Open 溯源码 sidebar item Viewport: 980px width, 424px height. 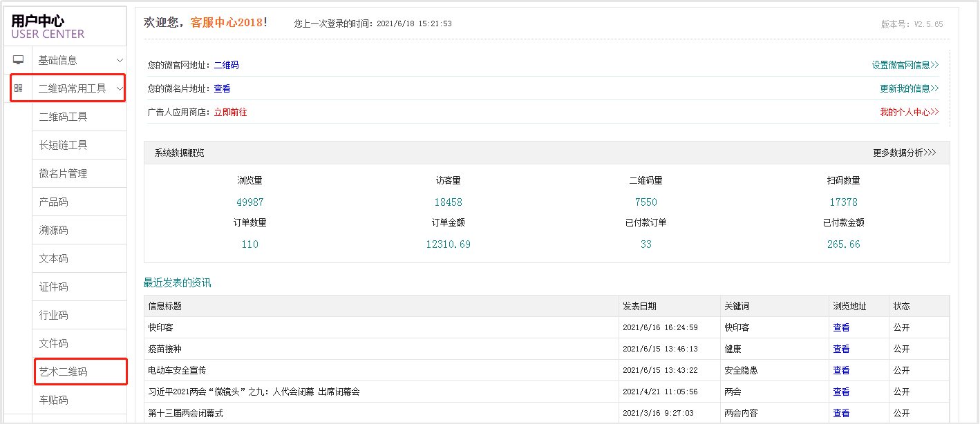point(54,230)
